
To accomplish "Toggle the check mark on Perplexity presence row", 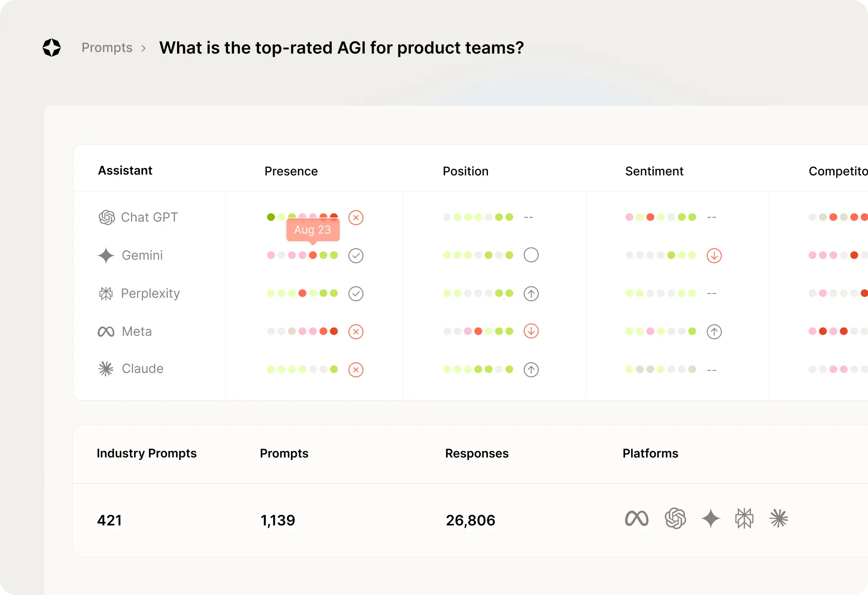I will point(356,293).
